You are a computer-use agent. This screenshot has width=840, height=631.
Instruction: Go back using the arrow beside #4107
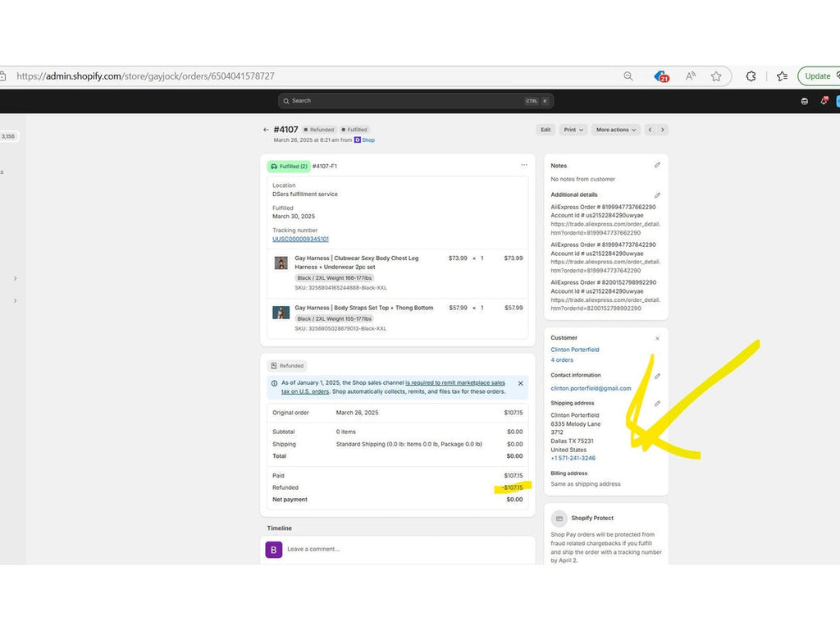pos(266,130)
